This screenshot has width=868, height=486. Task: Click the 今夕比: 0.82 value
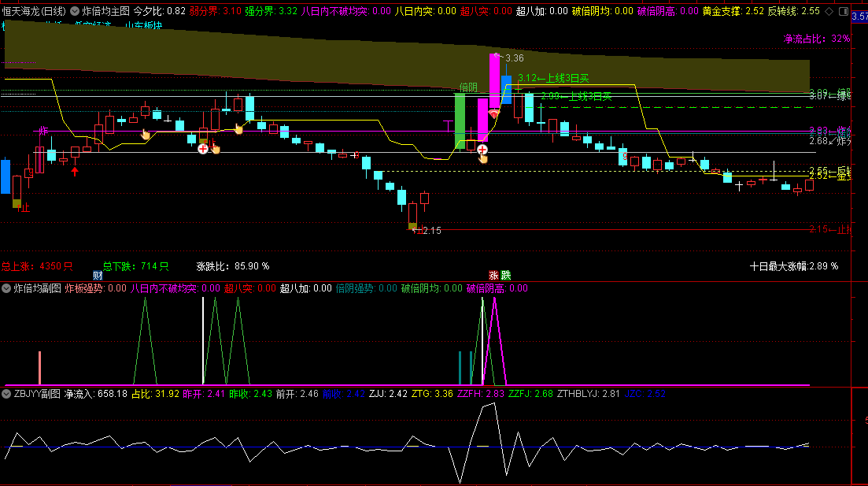point(160,11)
